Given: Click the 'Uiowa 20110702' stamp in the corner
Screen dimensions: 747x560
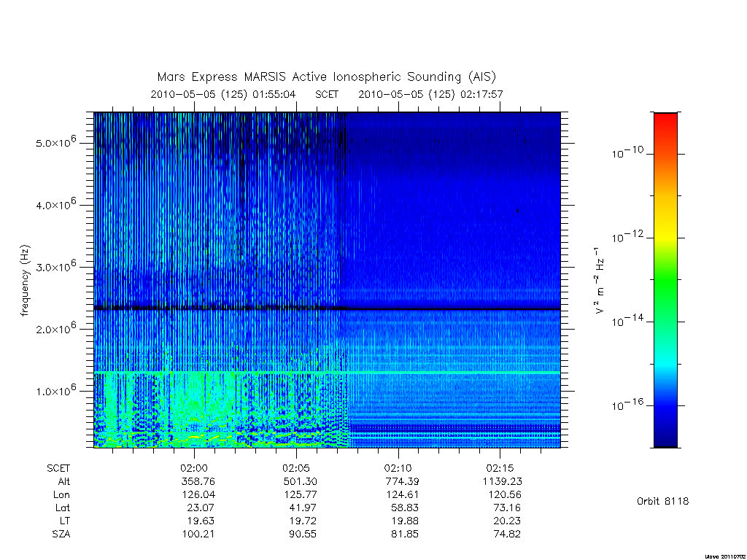Looking at the screenshot, I should (x=725, y=556).
